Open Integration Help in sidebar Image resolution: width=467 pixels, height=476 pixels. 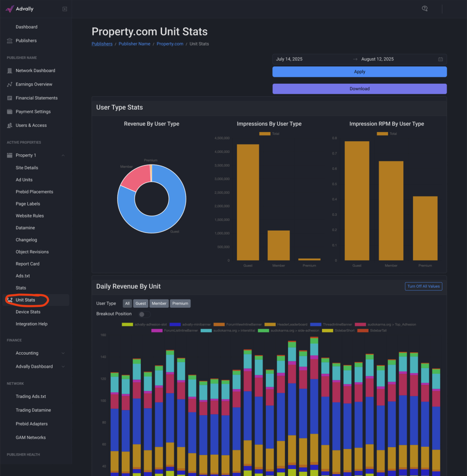pyautogui.click(x=32, y=324)
